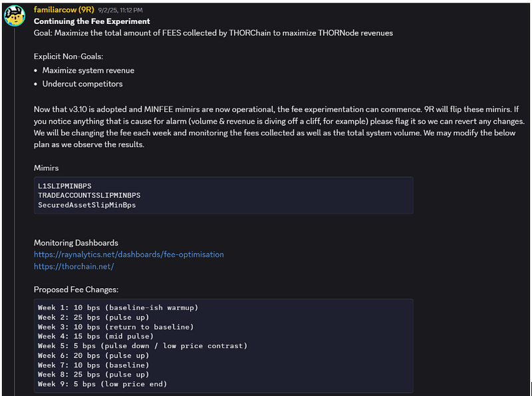Viewport: 532px width, 396px height.
Task: Click the 'Undercut competitors' bullet
Action: coord(82,84)
